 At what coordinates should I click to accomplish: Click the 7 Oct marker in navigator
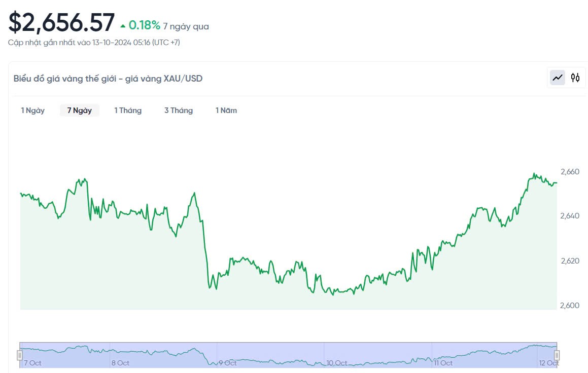click(32, 363)
